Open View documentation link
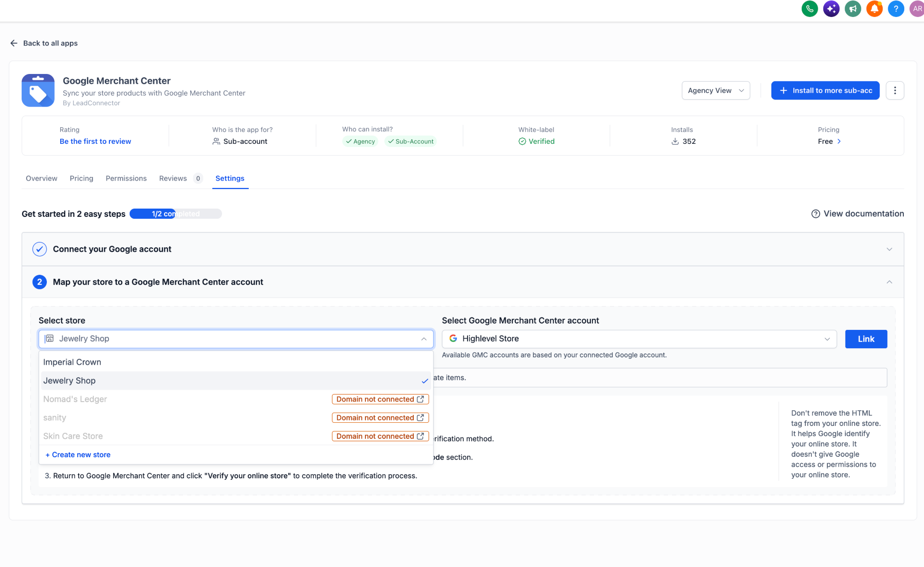The width and height of the screenshot is (924, 567). tap(857, 214)
